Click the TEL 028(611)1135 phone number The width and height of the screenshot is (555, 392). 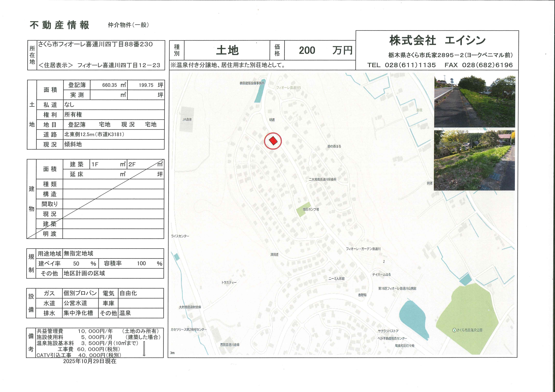tap(402, 65)
